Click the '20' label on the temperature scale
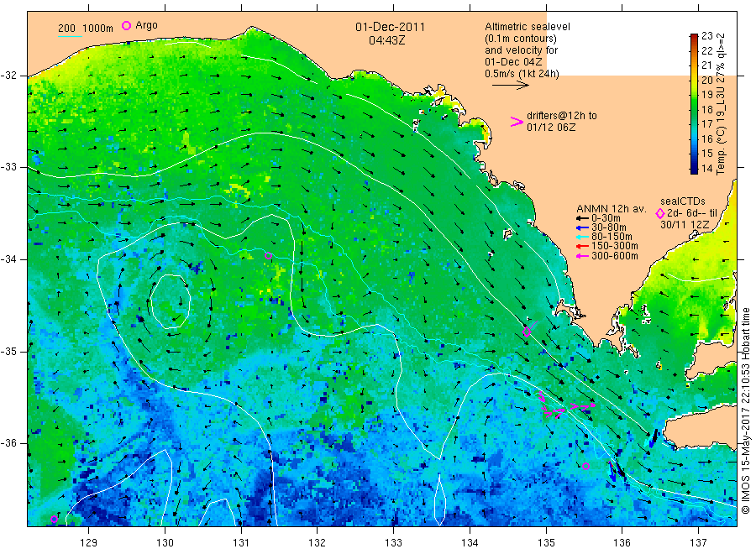756x554 pixels. click(x=706, y=80)
